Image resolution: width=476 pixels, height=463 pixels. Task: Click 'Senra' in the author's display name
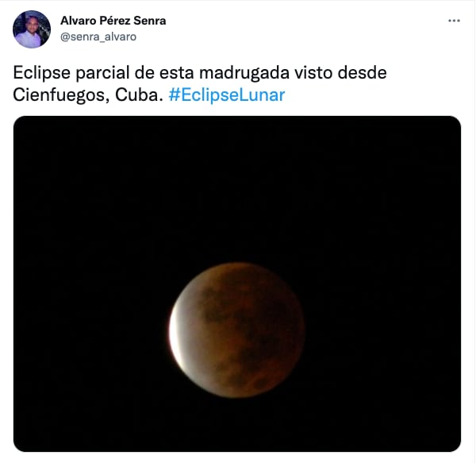(150, 21)
